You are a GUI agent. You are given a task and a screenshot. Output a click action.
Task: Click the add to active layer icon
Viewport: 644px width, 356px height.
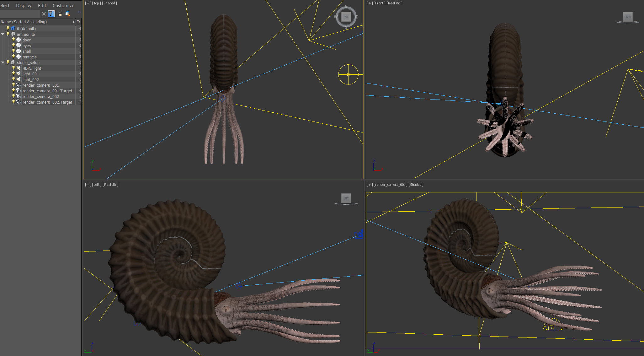tap(67, 14)
